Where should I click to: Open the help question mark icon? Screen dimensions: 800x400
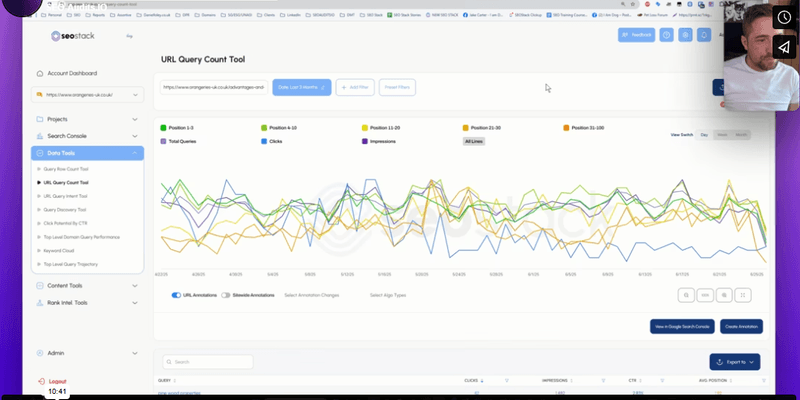tap(666, 35)
